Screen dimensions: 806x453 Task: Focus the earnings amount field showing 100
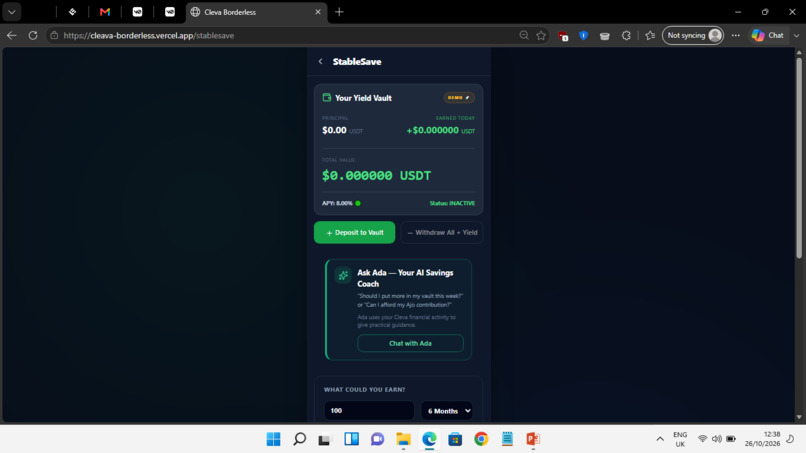369,410
